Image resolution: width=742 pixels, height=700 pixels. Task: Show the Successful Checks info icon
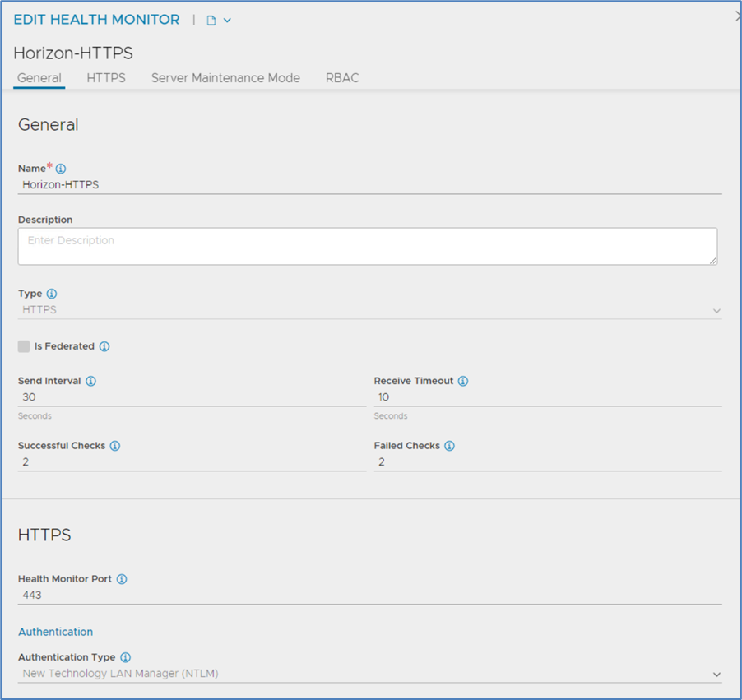[x=115, y=446]
